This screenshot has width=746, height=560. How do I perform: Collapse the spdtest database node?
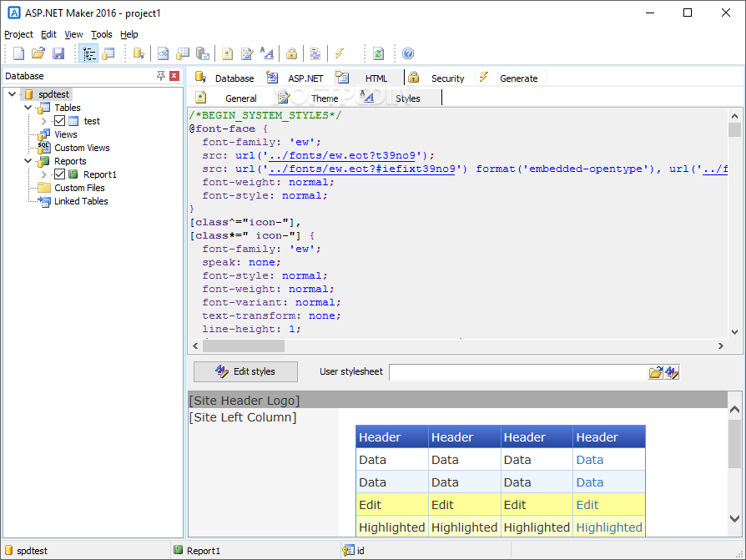click(13, 93)
